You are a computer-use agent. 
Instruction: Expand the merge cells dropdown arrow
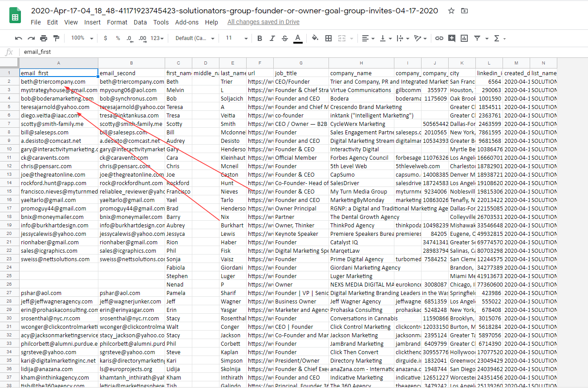pyautogui.click(x=351, y=39)
